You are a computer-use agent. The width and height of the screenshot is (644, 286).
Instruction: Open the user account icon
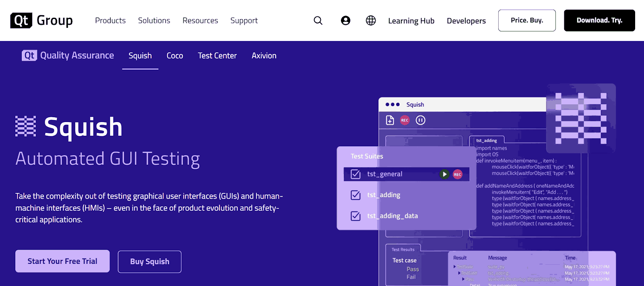345,21
